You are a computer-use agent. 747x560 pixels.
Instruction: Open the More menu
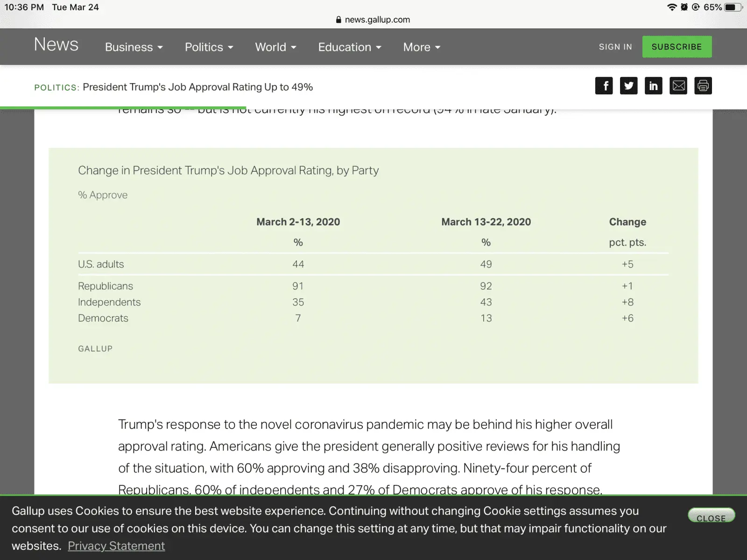pos(422,47)
